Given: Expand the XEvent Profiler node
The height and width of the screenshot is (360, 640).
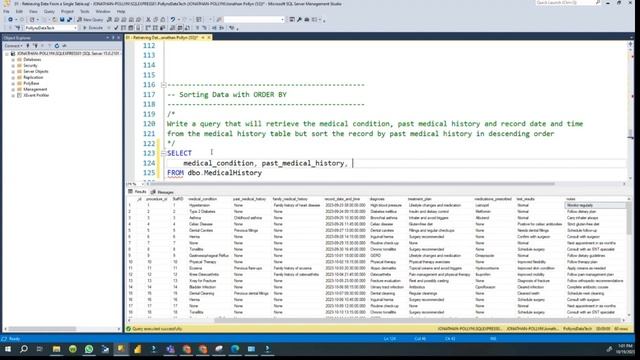Looking at the screenshot, I should click(x=13, y=95).
